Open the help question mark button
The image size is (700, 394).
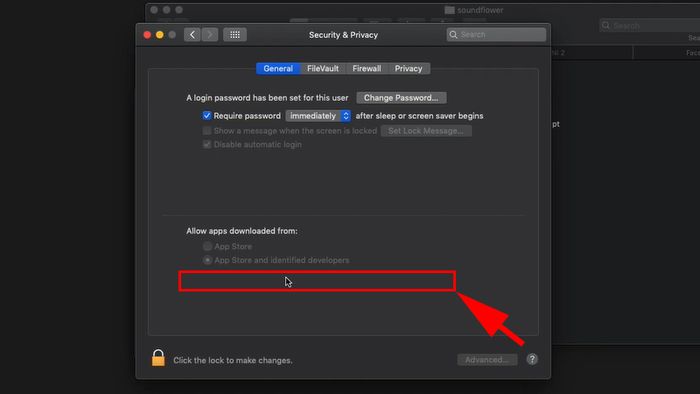point(532,359)
